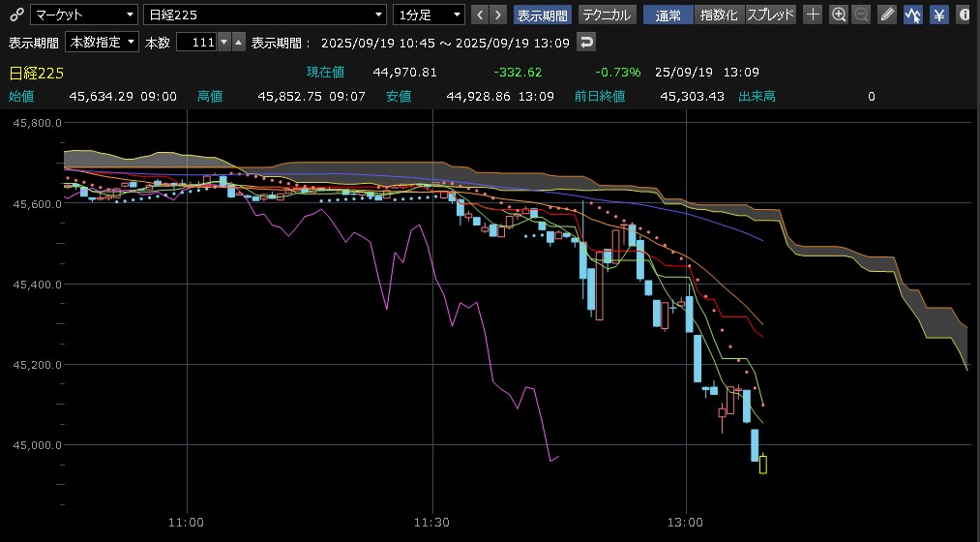Click the 45,800.0 price axis label
This screenshot has height=542, width=980.
pos(37,123)
